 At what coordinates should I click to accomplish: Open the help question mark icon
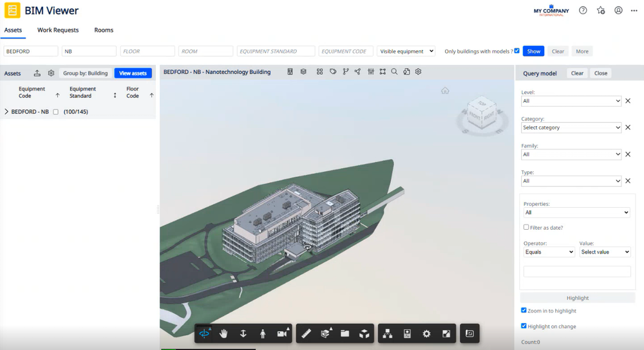583,11
